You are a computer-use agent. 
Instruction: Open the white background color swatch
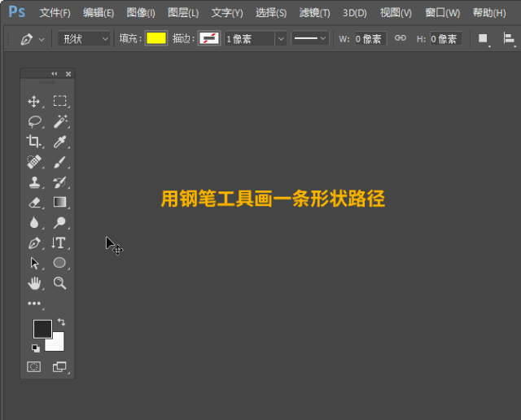pyautogui.click(x=57, y=343)
